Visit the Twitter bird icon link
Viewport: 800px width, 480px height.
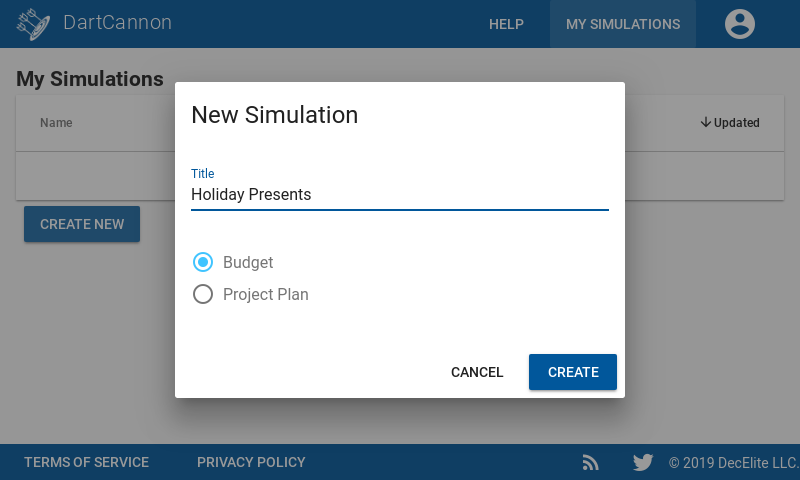point(643,462)
